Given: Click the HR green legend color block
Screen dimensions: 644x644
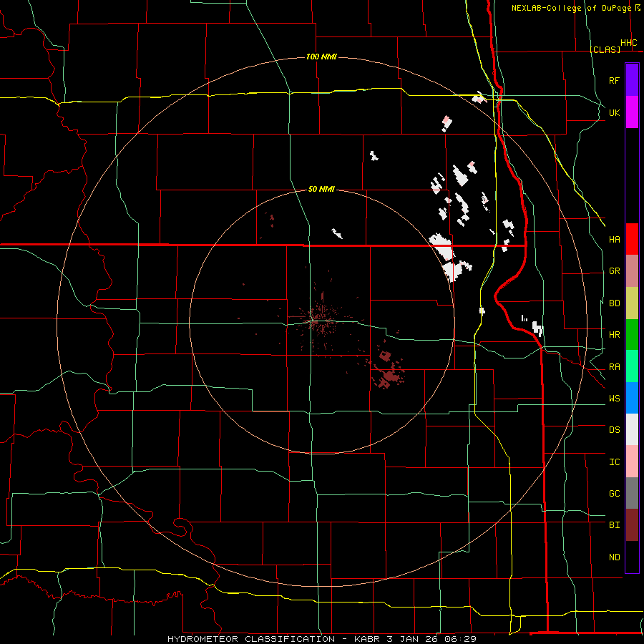Looking at the screenshot, I should (x=632, y=335).
